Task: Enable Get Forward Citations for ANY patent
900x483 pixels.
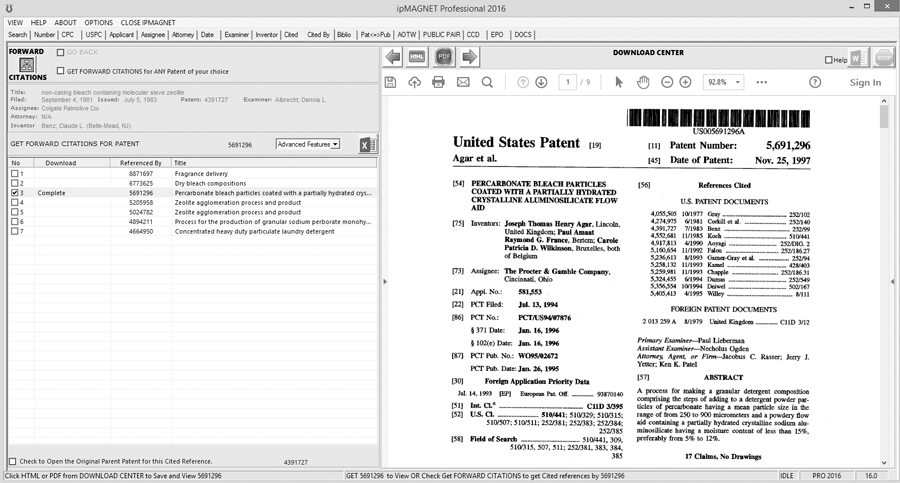Action: 60,71
